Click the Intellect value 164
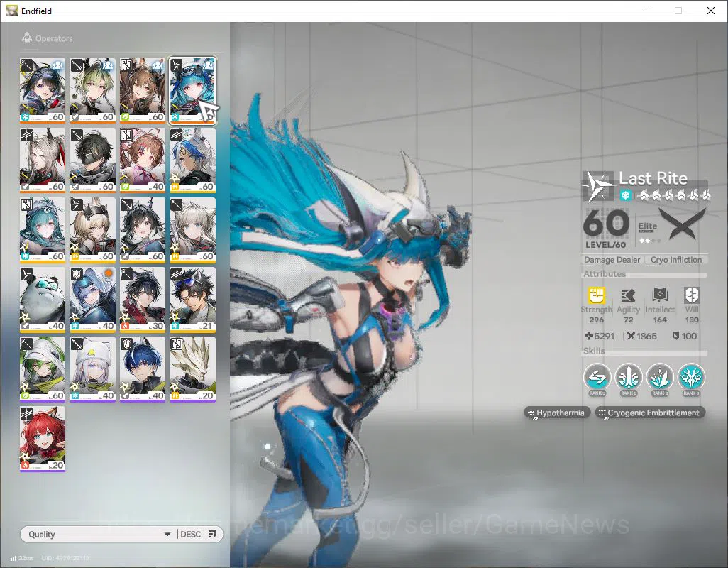This screenshot has height=568, width=728. pyautogui.click(x=660, y=319)
